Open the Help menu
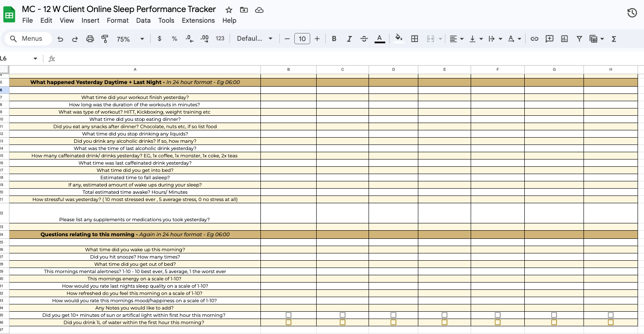This screenshot has height=334, width=644. point(229,20)
